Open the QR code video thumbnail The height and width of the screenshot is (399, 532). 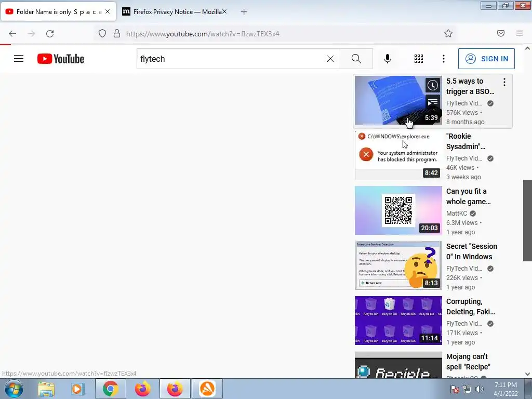tap(398, 210)
